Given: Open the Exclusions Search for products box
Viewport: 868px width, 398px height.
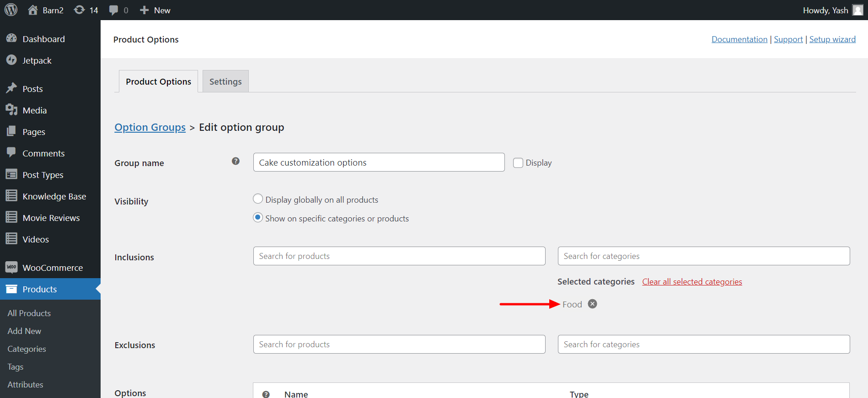Looking at the screenshot, I should click(399, 344).
